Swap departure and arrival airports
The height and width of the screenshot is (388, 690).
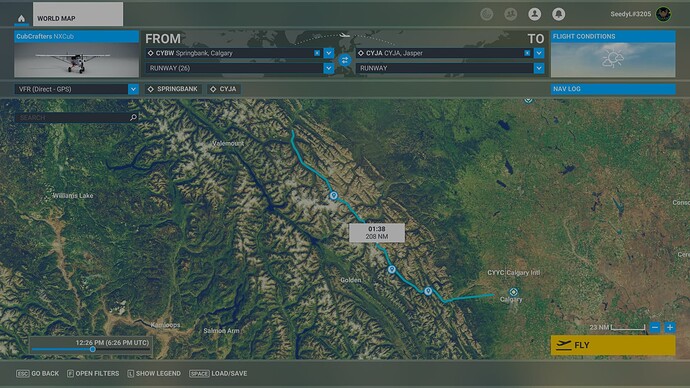[345, 60]
